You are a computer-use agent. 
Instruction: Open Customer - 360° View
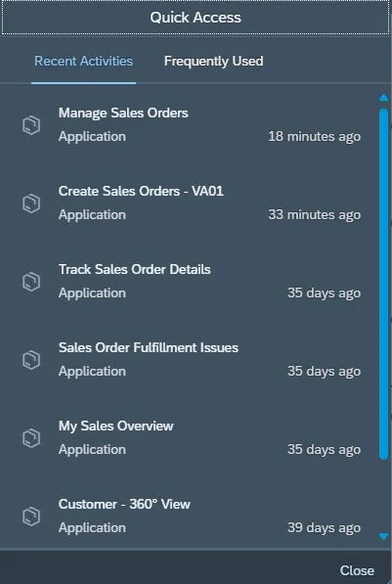[192, 516]
